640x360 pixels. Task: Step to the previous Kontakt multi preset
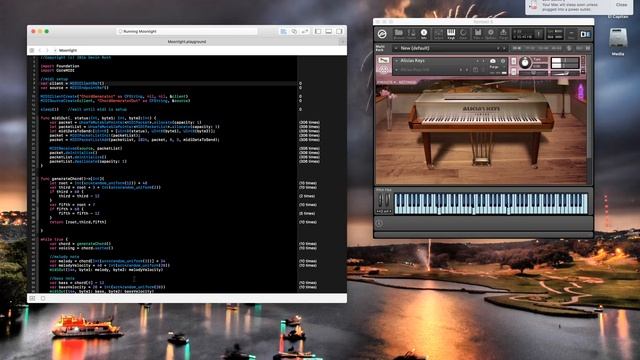pyautogui.click(x=498, y=48)
